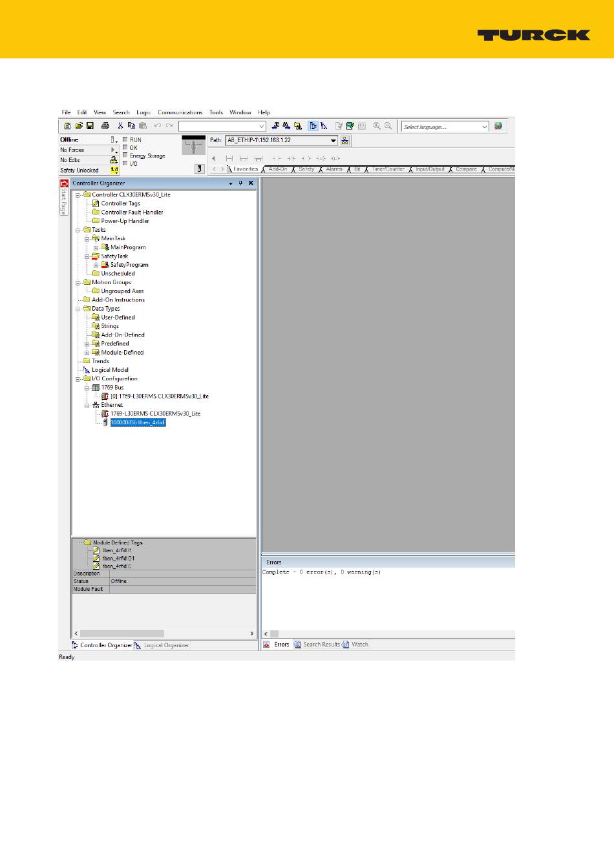This screenshot has width=614, height=868.
Task: Click the RUN status indicator box
Action: [125, 139]
